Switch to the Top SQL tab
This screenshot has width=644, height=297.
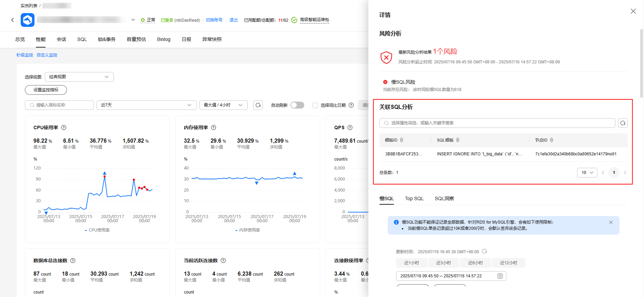pos(414,198)
